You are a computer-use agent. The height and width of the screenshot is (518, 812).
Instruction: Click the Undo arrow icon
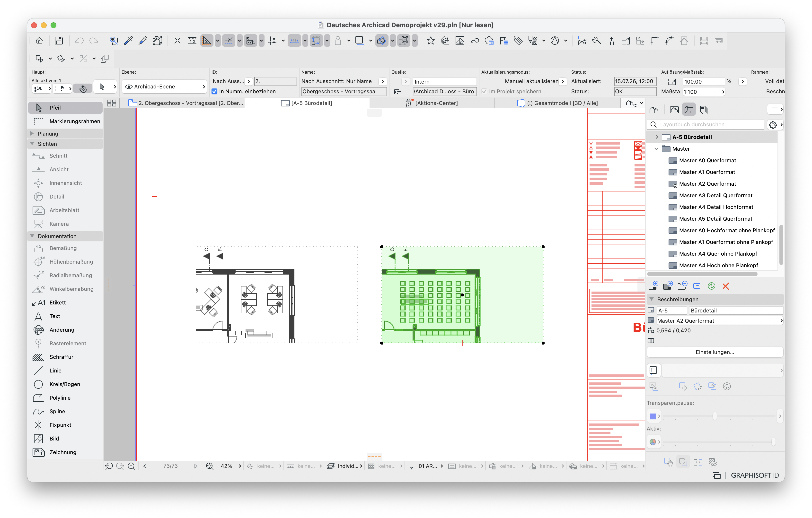pos(79,41)
